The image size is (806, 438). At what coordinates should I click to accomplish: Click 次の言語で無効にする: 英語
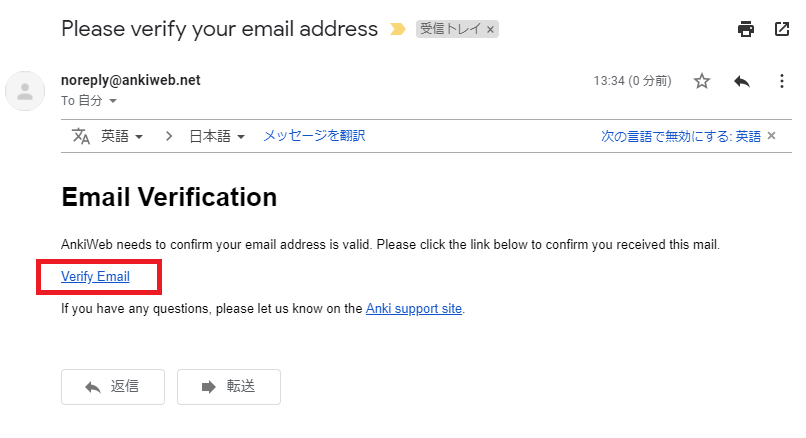(681, 136)
